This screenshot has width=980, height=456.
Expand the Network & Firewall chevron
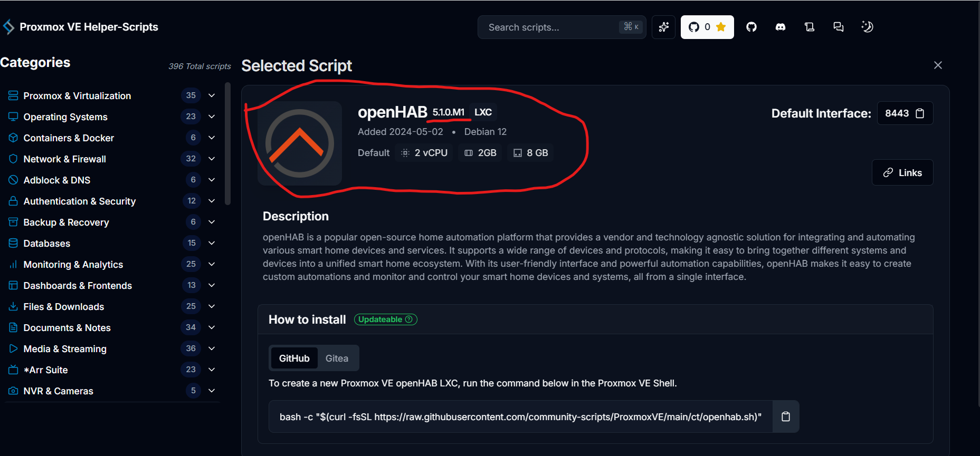212,159
